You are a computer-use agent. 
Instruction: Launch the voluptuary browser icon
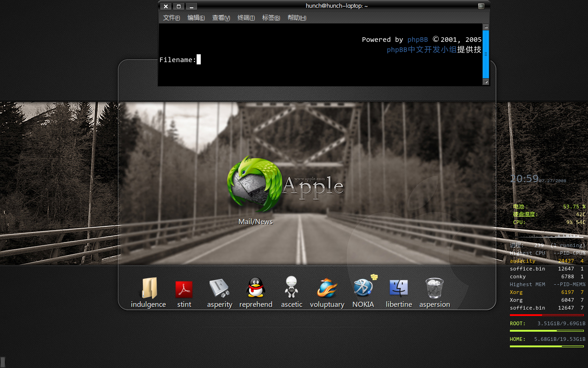[327, 288]
